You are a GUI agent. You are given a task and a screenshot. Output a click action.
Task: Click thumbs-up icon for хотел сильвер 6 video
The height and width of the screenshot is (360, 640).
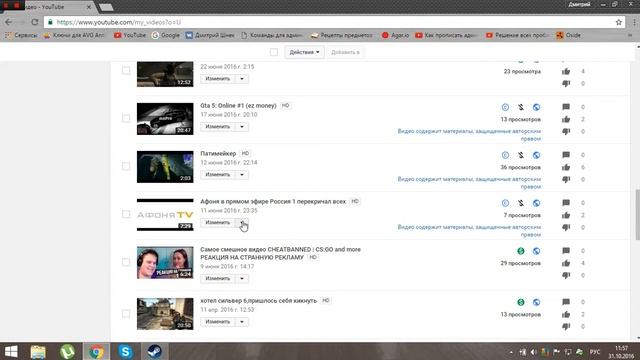pyautogui.click(x=566, y=314)
